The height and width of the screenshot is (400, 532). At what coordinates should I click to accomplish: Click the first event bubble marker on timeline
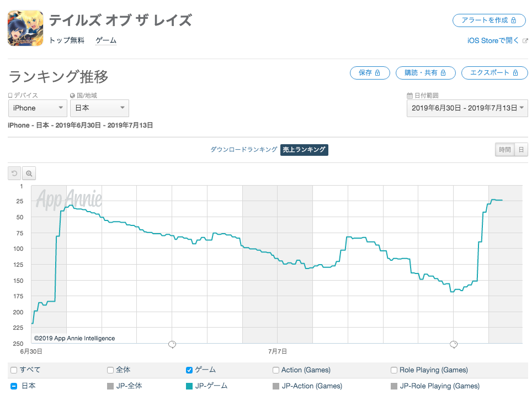[172, 344]
